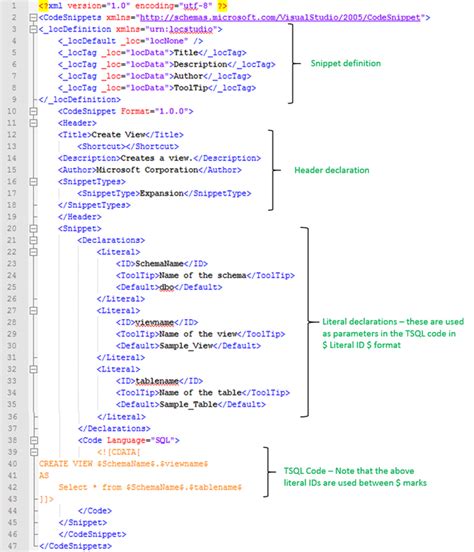Click the ID "viewname" line

(x=157, y=322)
